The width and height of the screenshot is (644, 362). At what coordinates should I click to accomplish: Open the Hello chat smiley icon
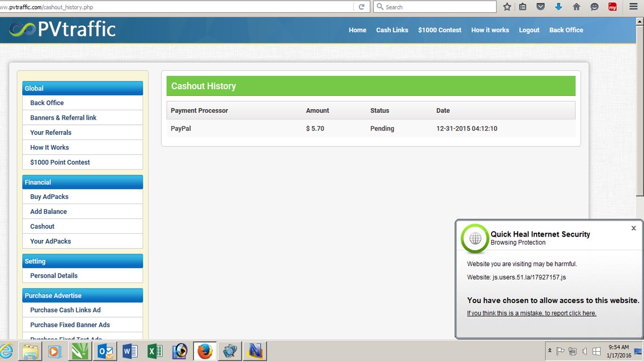tap(594, 7)
